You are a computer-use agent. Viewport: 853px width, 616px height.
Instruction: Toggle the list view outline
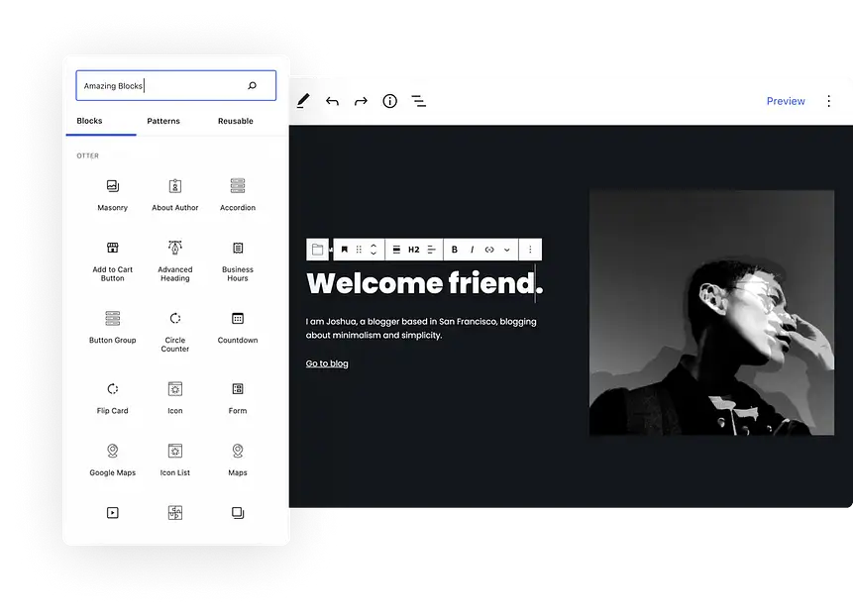click(x=419, y=101)
